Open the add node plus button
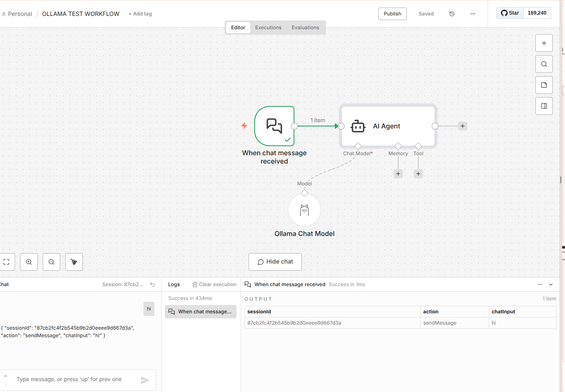The width and height of the screenshot is (565, 392). click(x=544, y=43)
